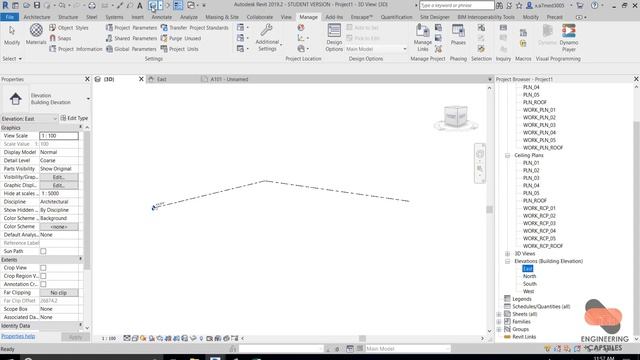Toggle the Sun Path checkbox

(43, 251)
